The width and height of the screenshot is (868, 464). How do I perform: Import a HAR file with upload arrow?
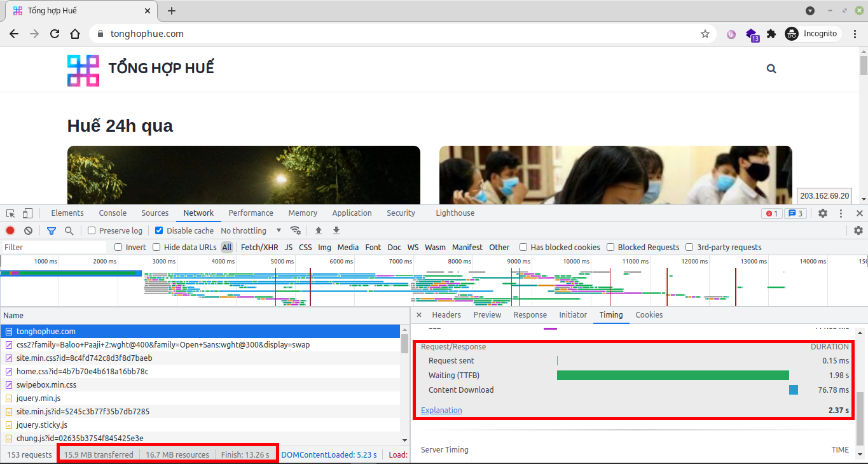pos(319,230)
